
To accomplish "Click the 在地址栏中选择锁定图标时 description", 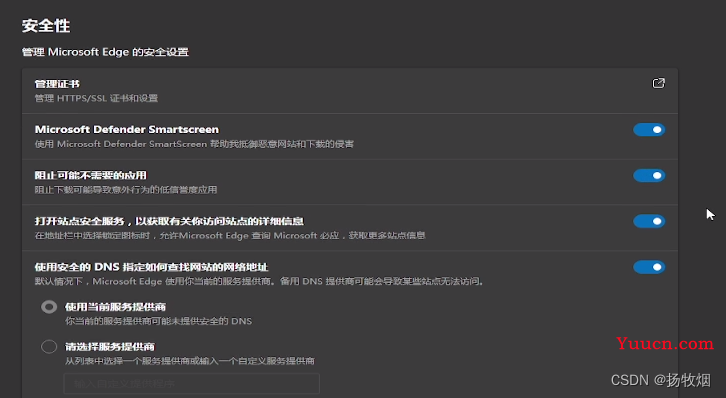I will click(x=230, y=236).
